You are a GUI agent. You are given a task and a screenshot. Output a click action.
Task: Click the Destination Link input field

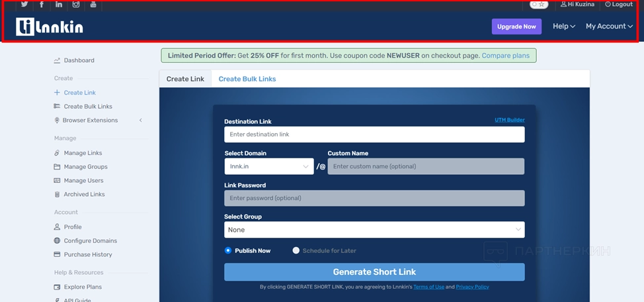(x=374, y=134)
